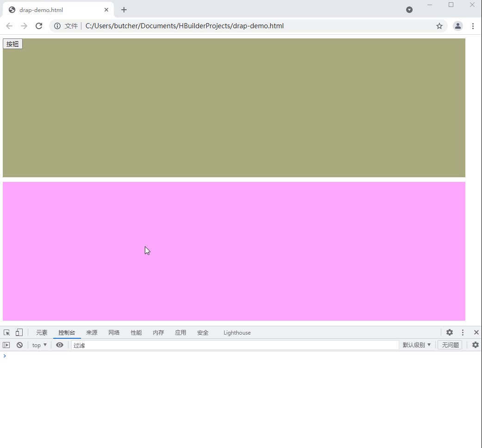Image resolution: width=482 pixels, height=448 pixels.
Task: Switch to the 控制台 DevTools tab
Action: (67, 333)
